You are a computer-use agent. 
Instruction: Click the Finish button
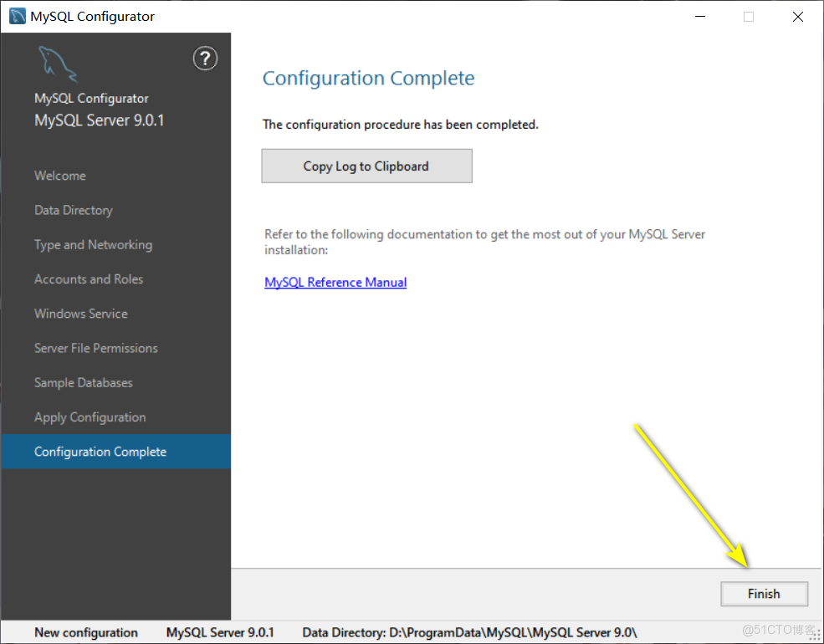[764, 594]
